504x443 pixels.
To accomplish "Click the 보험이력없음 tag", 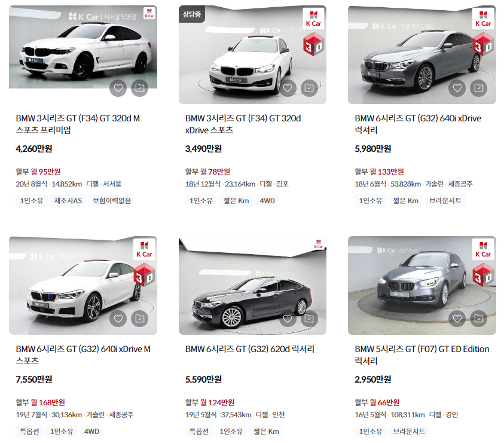I will point(112,201).
